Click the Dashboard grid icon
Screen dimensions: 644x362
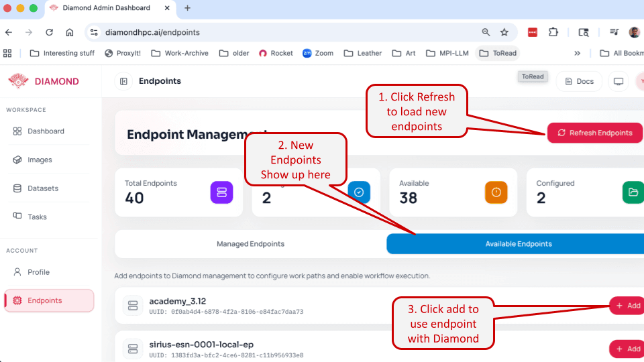click(x=17, y=131)
